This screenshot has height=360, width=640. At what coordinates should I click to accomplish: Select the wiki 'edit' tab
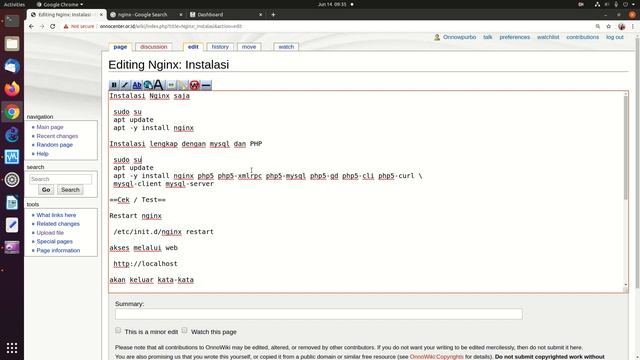tap(193, 47)
